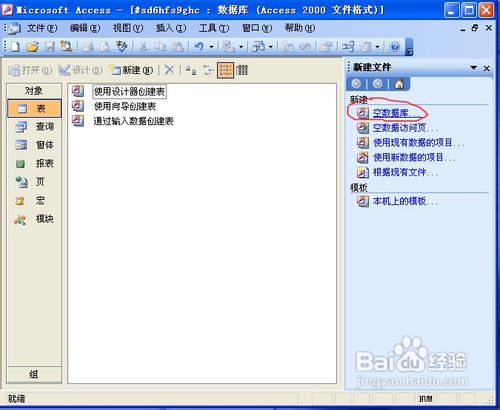500x410 pixels.
Task: Expand the Office Links dropdown arrow
Action: tap(241, 47)
